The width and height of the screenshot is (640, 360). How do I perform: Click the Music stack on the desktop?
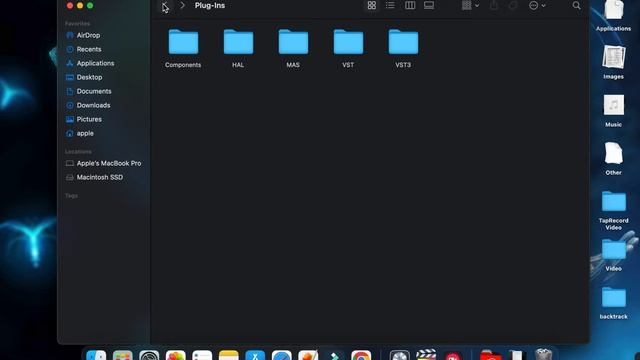pyautogui.click(x=613, y=110)
